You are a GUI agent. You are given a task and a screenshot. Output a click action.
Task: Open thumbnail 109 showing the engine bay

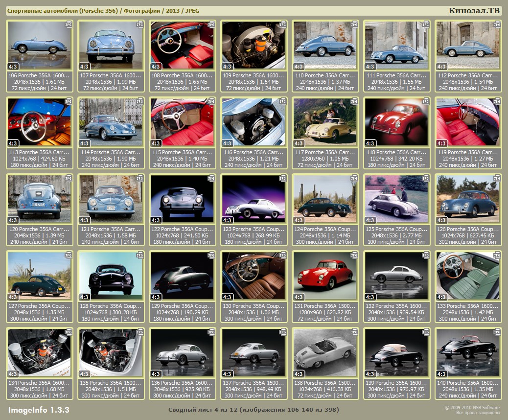[x=254, y=46]
